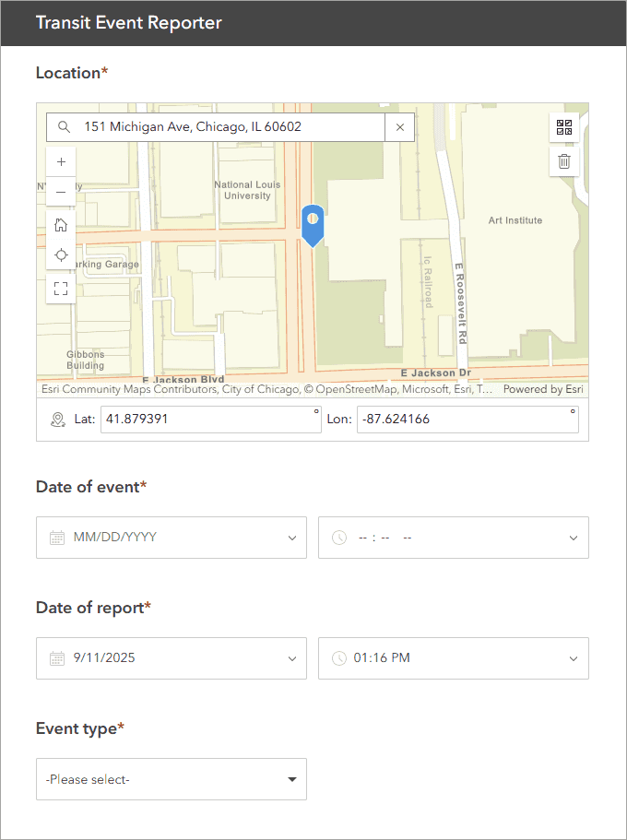Click the Gibbons Building map label

click(85, 360)
